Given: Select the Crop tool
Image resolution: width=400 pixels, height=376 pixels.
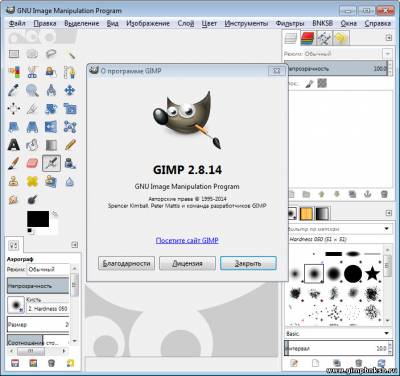Looking at the screenshot, I should pyautogui.click(x=32, y=109).
